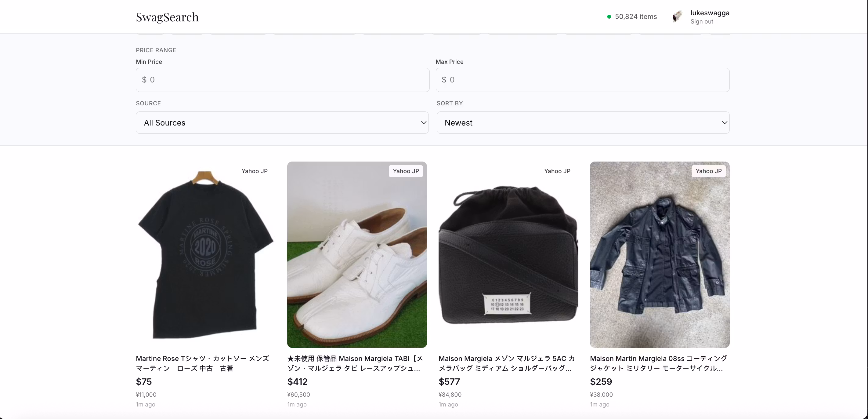This screenshot has height=419, width=868.
Task: Click the green live items status dot
Action: pos(609,16)
